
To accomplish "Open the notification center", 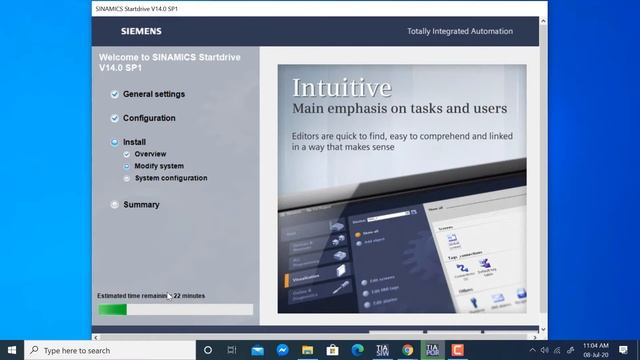I will click(x=623, y=350).
